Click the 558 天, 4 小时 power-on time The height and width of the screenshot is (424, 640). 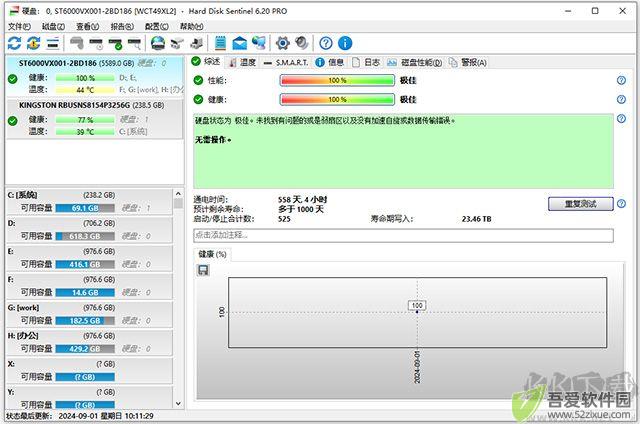click(x=302, y=200)
